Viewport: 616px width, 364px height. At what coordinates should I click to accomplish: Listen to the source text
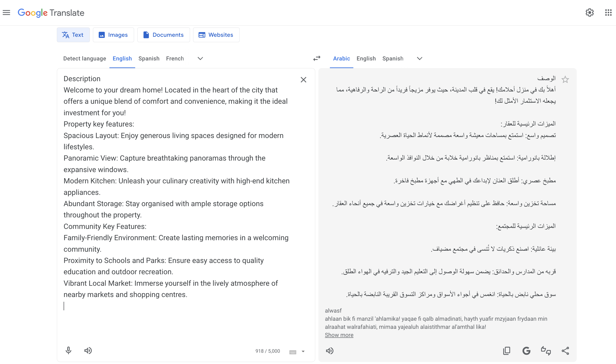point(88,350)
